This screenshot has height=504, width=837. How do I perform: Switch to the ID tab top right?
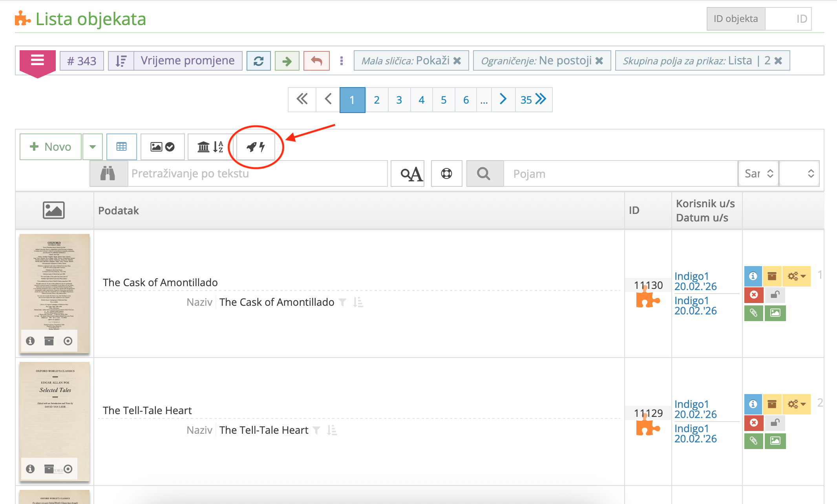click(788, 18)
